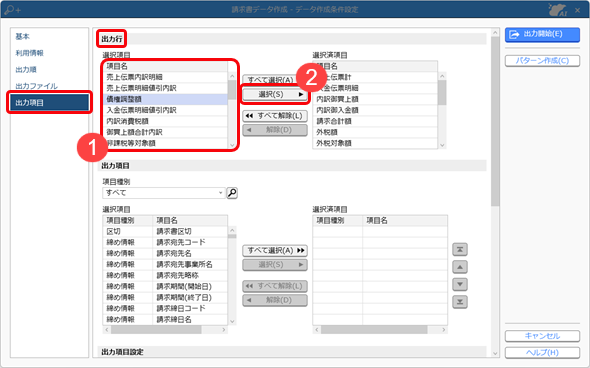Select the 請求期間(終了日) row
The width and height of the screenshot is (590, 368).
point(165,297)
